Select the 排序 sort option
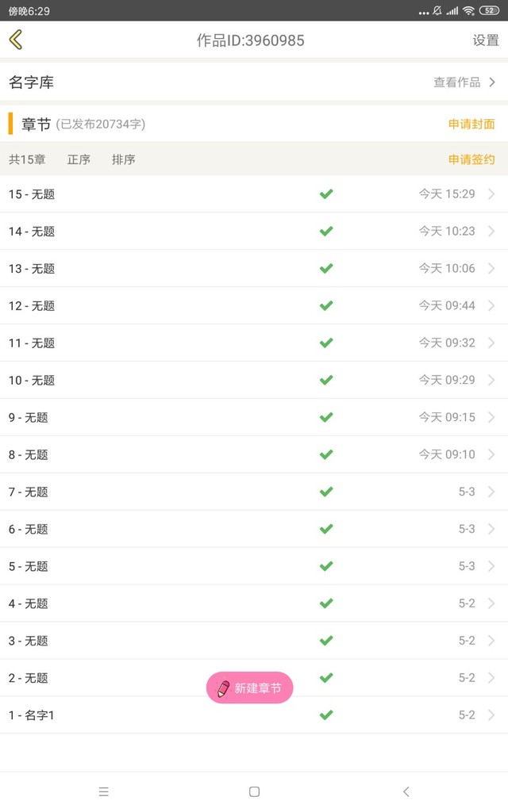This screenshot has height=812, width=508. (x=123, y=159)
